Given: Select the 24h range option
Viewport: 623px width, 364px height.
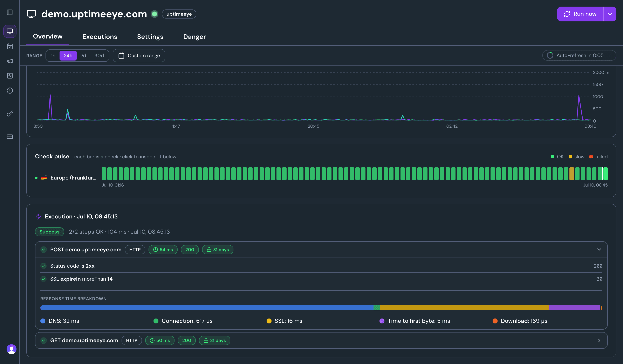Looking at the screenshot, I should tap(68, 56).
